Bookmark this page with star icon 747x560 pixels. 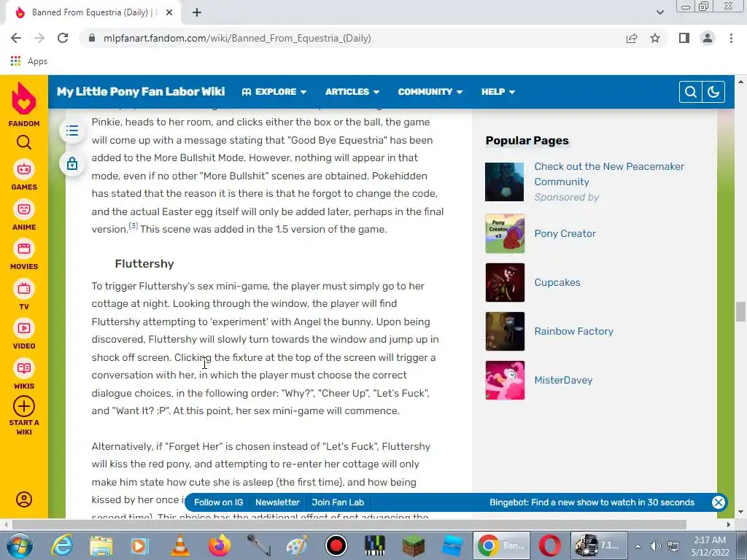655,38
